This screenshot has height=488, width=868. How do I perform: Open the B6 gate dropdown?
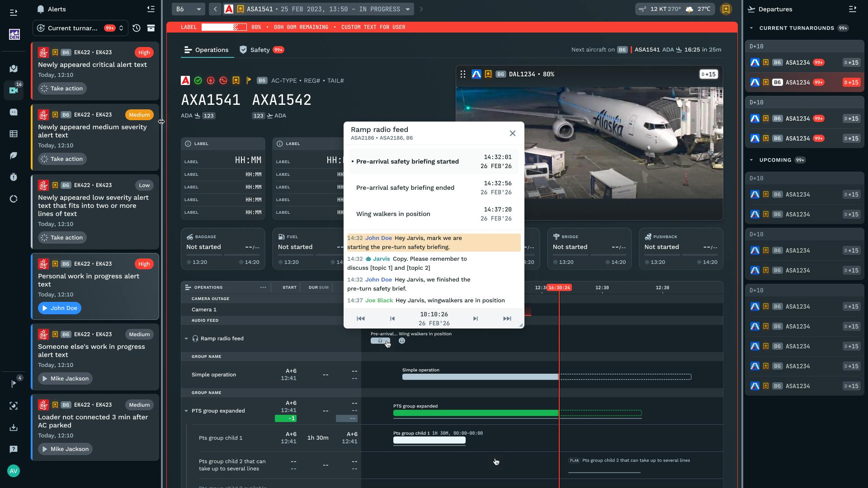click(189, 9)
